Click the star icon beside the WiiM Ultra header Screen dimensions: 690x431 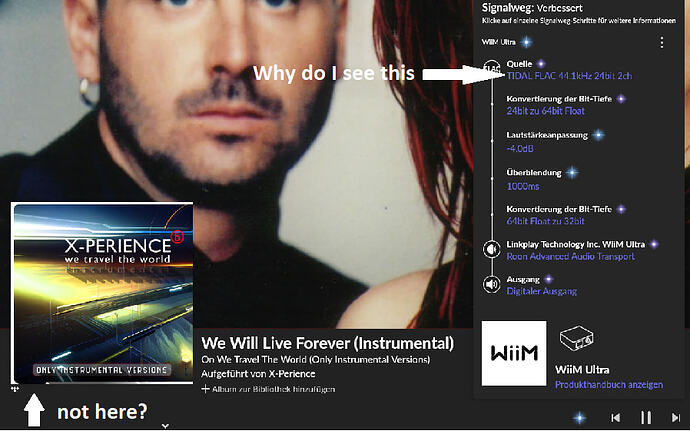526,42
